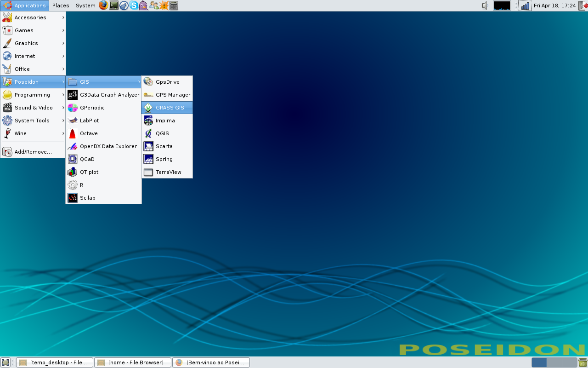Start R from the Poseidon menu
588x368 pixels.
tap(104, 185)
